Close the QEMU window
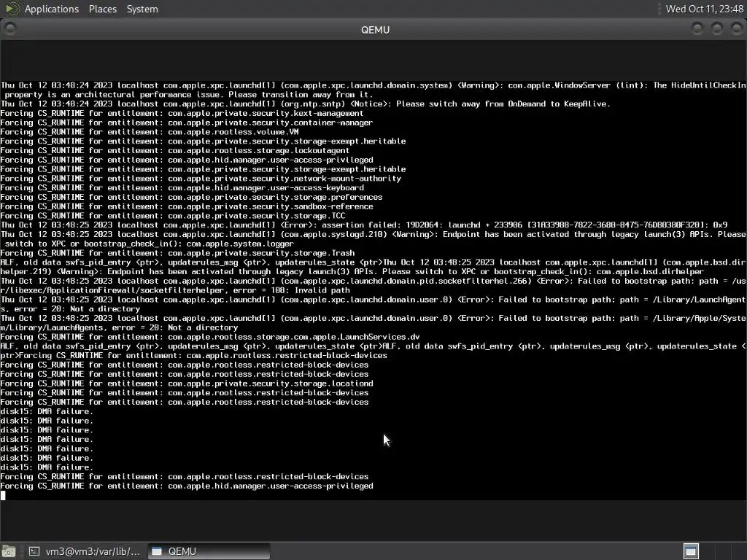Screen dimensions: 747x560 [736, 29]
